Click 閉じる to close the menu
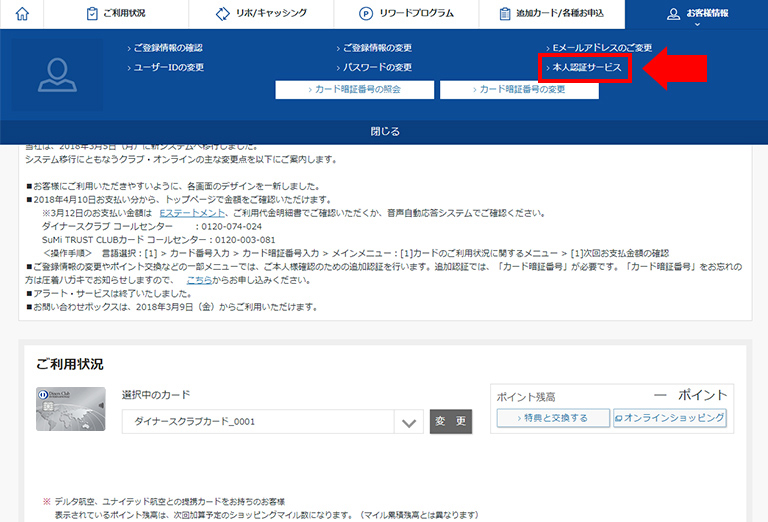Image resolution: width=768 pixels, height=522 pixels. pyautogui.click(x=384, y=131)
